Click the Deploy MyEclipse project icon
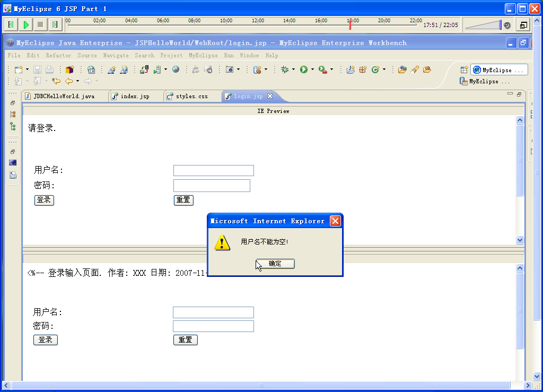The image size is (543, 392). point(144,69)
